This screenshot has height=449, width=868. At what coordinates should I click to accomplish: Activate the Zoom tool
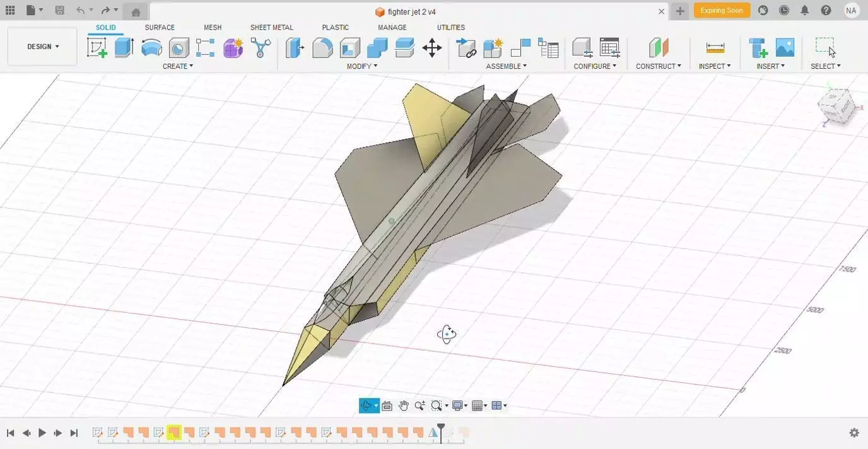pyautogui.click(x=419, y=405)
